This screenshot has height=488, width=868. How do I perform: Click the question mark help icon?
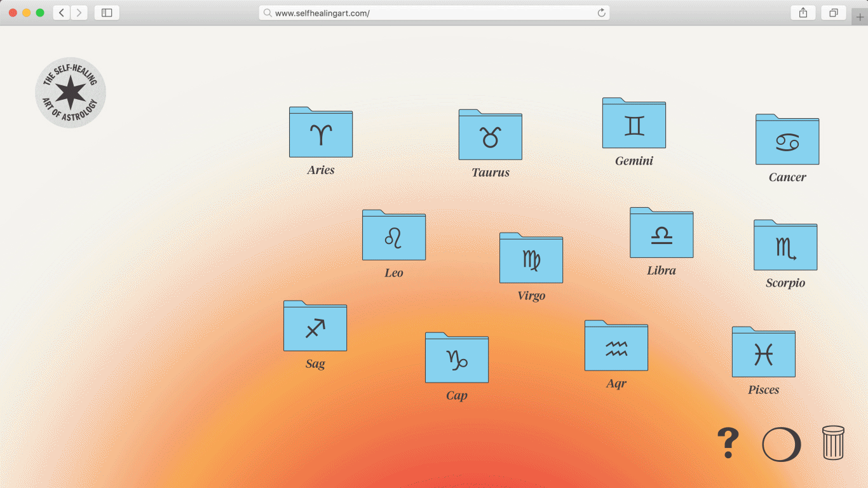(728, 444)
